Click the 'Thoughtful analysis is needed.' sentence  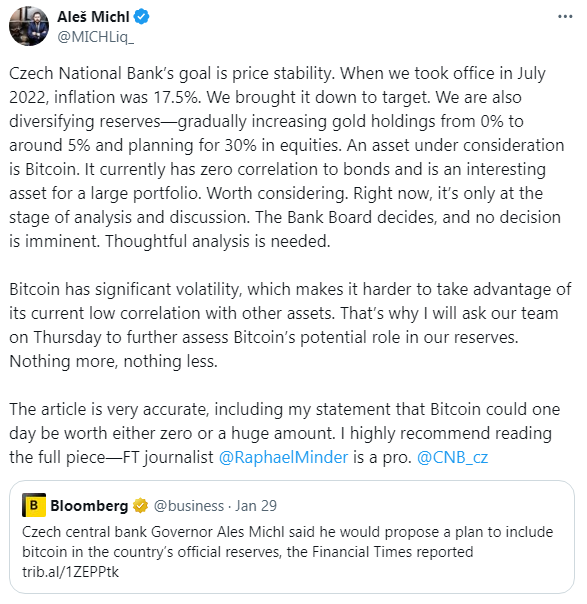point(218,242)
